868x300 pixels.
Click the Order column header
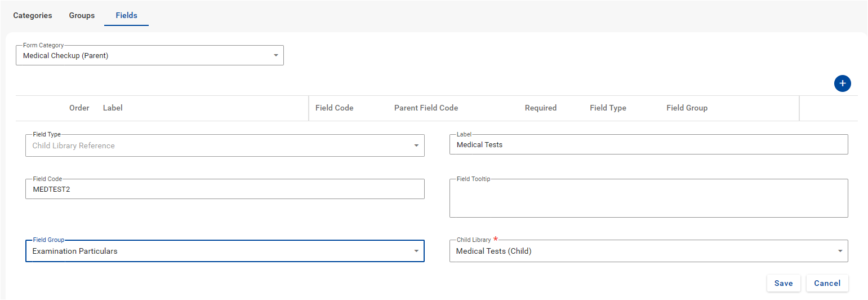tap(79, 108)
